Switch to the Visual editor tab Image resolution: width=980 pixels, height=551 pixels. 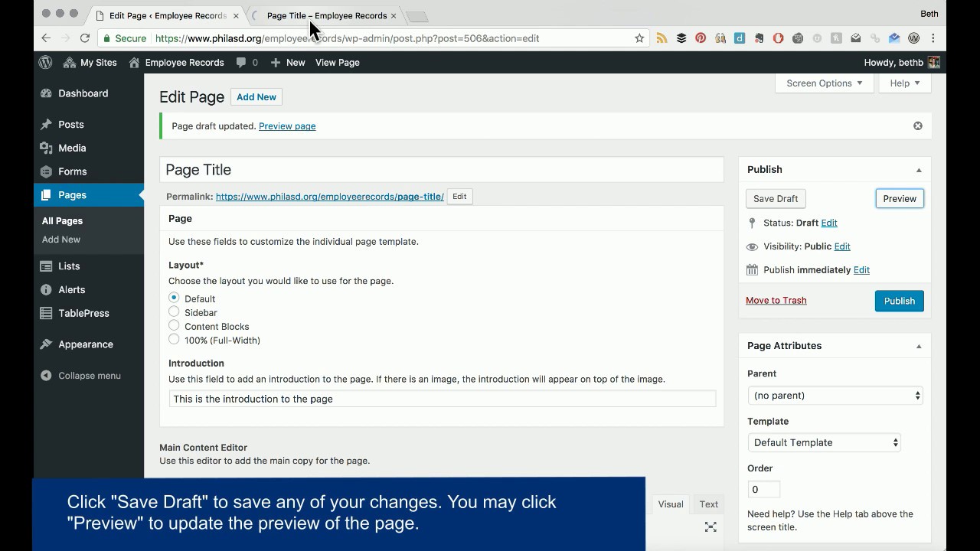[671, 504]
